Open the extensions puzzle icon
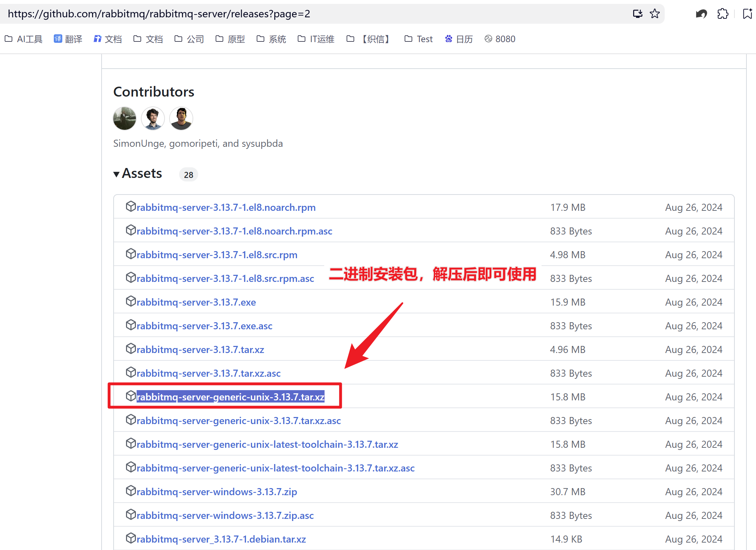The image size is (756, 550). tap(723, 14)
